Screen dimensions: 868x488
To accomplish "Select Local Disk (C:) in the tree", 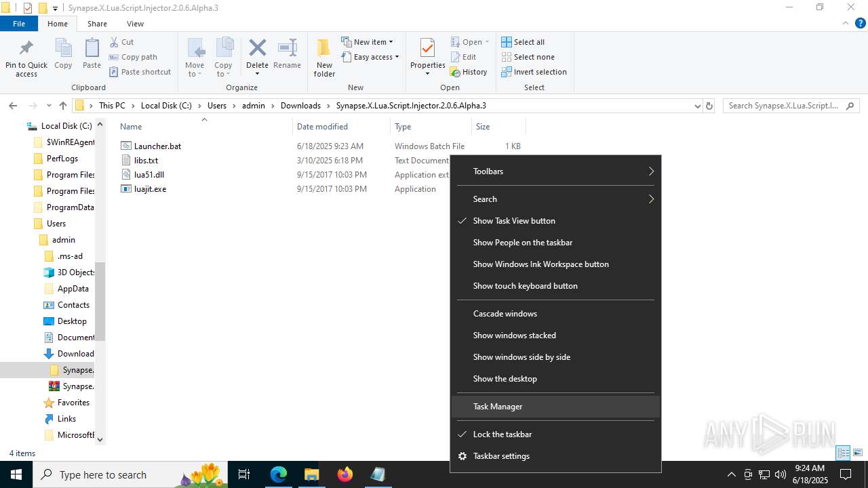I will [66, 126].
